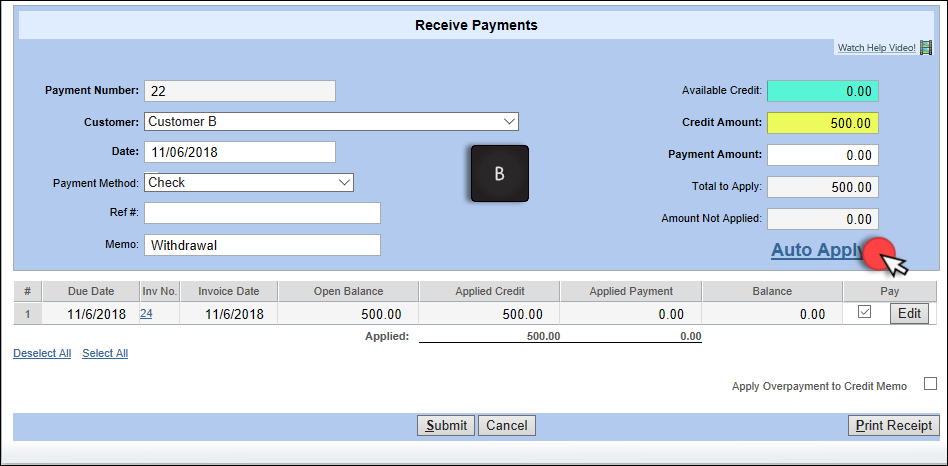Enable Apply Overpayment to Credit Memo checkbox

[x=930, y=384]
